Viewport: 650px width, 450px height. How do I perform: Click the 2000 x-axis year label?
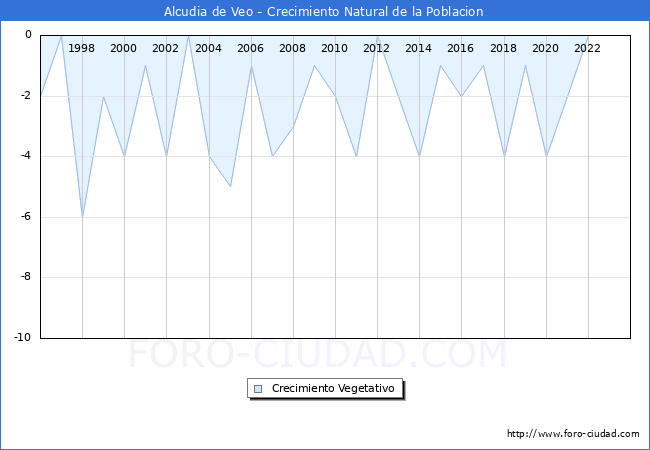123,48
